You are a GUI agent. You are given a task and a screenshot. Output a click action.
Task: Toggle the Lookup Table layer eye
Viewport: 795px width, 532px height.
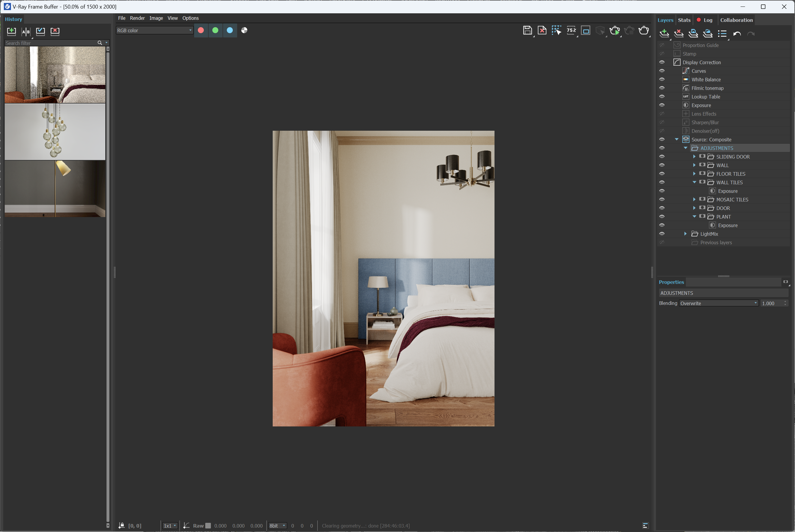tap(662, 97)
